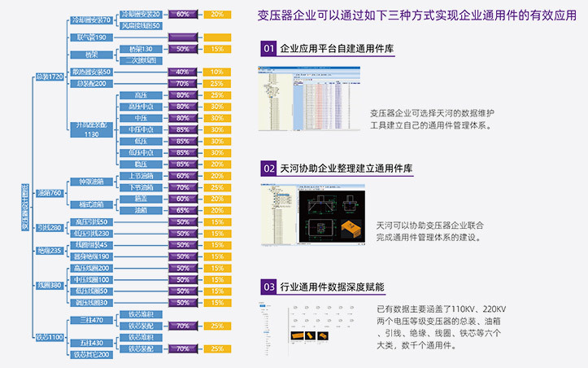
Task: Select the 风扇接线图50 box
Action: coord(141,26)
